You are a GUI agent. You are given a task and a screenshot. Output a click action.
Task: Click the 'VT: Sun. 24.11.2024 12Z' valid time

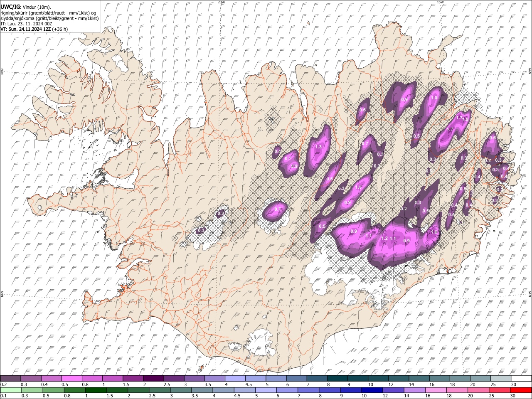point(26,29)
